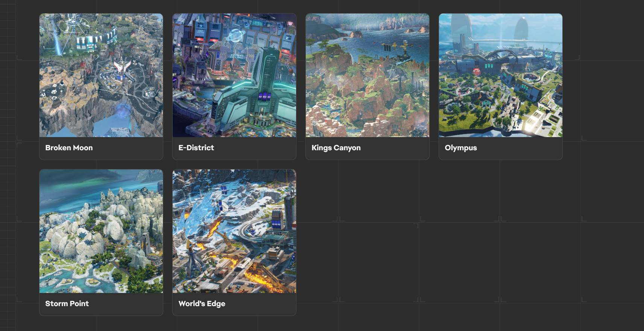Image resolution: width=644 pixels, height=331 pixels.
Task: Click the distant tower silhouette in Olympus sky
Action: point(521,27)
